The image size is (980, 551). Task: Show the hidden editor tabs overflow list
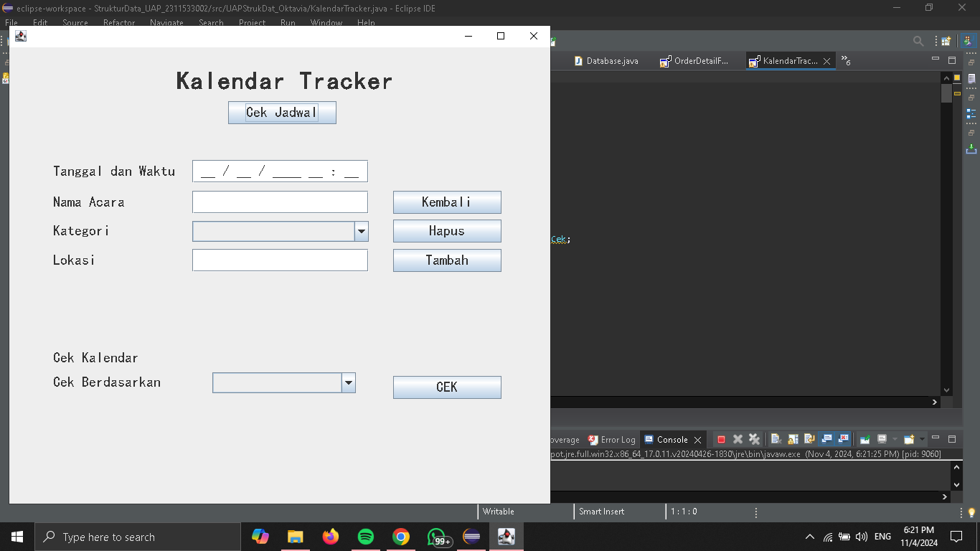click(846, 61)
